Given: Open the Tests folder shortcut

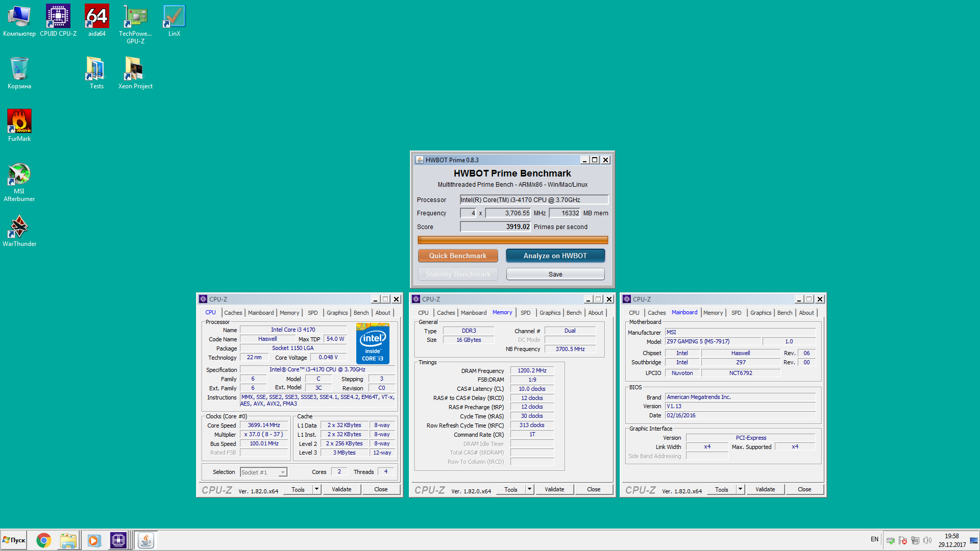Looking at the screenshot, I should [96, 73].
